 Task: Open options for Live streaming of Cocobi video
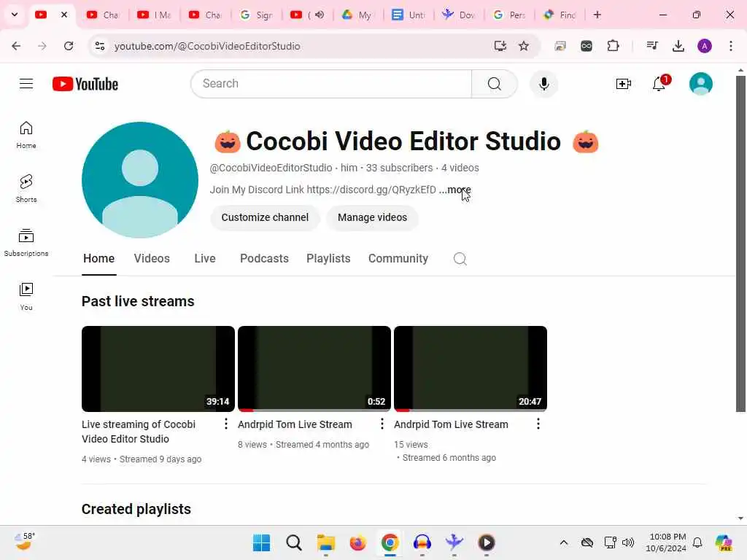(226, 424)
